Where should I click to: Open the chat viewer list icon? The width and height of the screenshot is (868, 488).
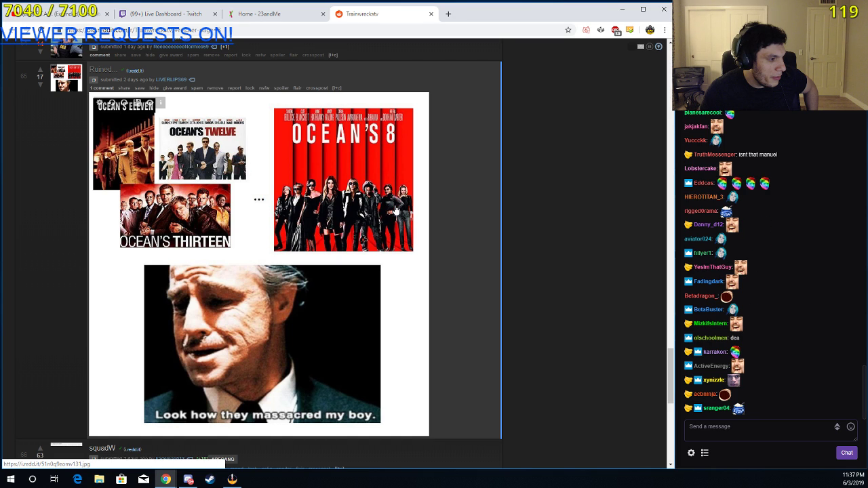705,453
